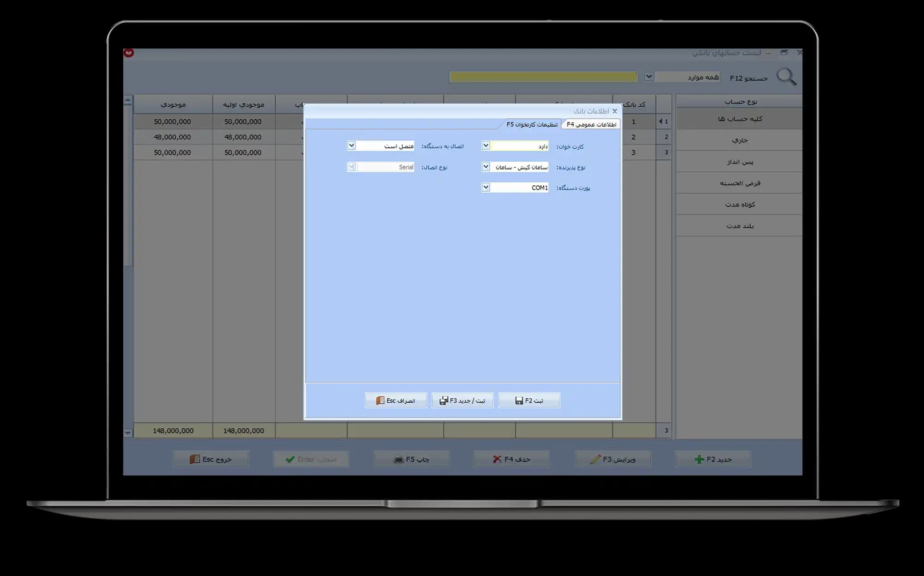
Task: Click the restore window icon in title bar
Action: 784,53
